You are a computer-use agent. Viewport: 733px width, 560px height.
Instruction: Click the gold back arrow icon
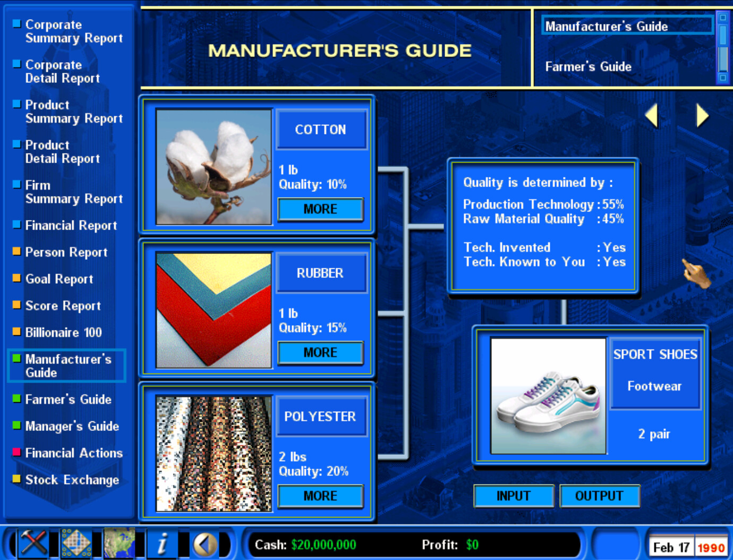pyautogui.click(x=204, y=543)
